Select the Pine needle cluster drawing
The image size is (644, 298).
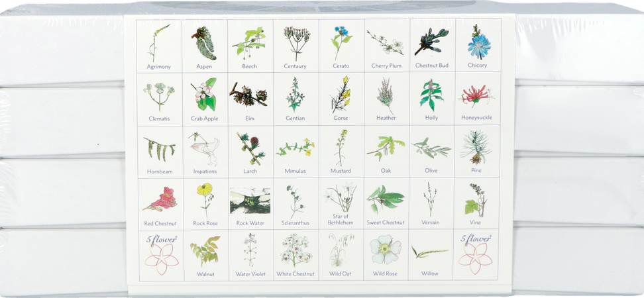coord(476,148)
